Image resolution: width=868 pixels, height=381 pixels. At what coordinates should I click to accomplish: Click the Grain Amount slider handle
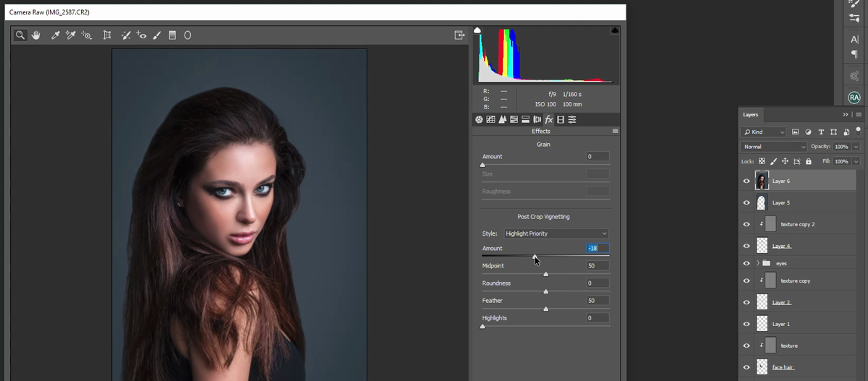tap(482, 165)
